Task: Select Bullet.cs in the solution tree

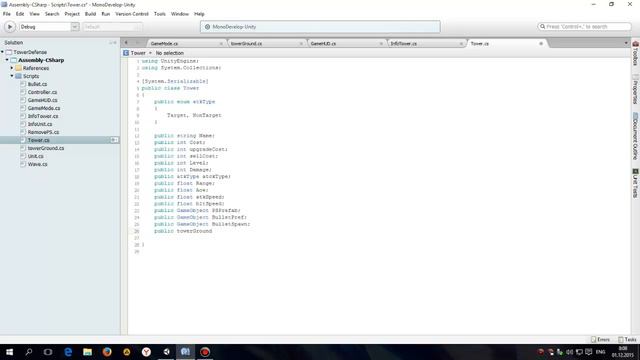Action: (37, 84)
